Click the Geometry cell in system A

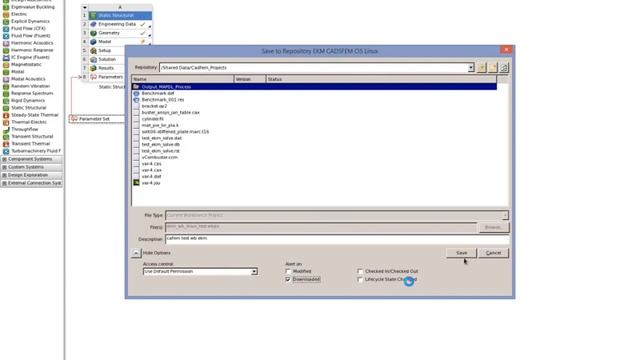[x=120, y=33]
